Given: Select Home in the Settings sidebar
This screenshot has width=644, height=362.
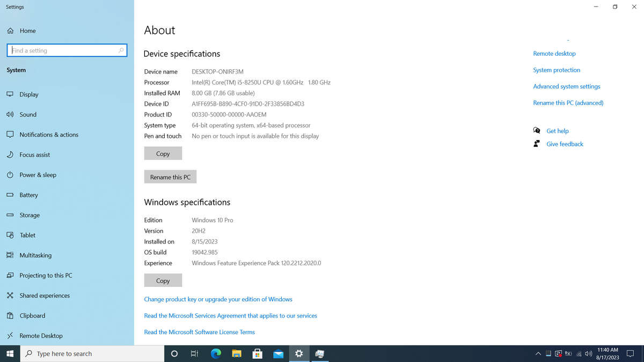Looking at the screenshot, I should [27, 31].
